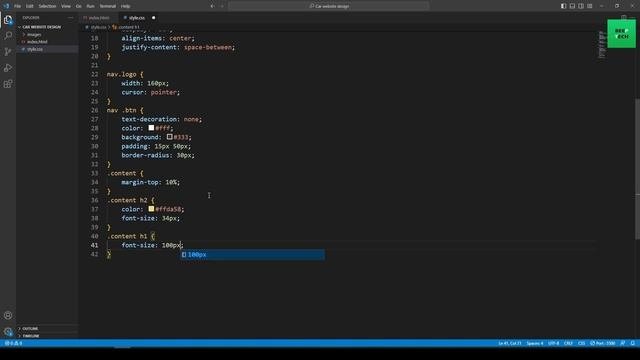Click the Go Live Port status item
This screenshot has width=640, height=360.
tap(602, 343)
